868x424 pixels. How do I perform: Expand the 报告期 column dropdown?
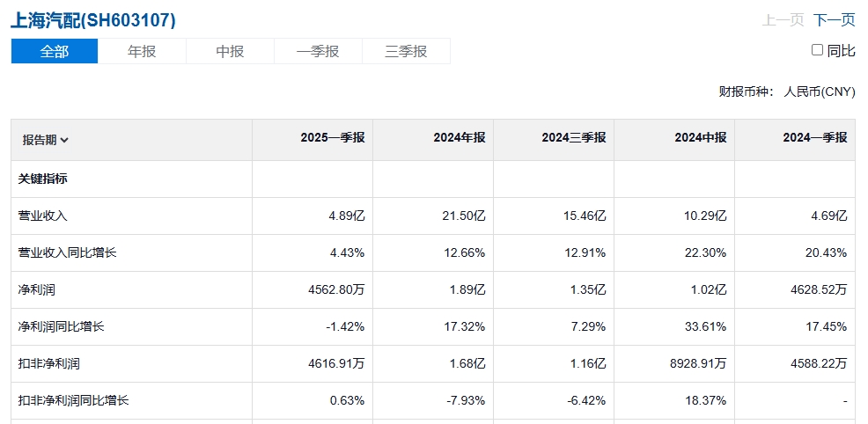tap(46, 140)
